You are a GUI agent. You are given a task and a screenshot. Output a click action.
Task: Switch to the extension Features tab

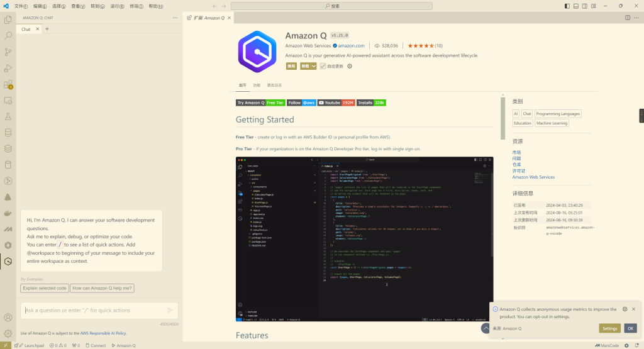pos(257,85)
